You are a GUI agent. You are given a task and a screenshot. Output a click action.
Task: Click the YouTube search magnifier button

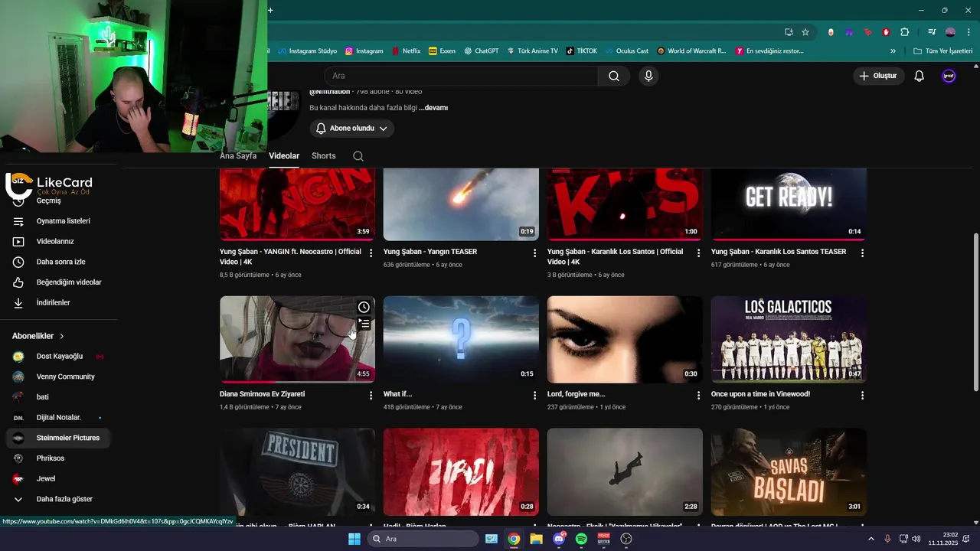614,76
